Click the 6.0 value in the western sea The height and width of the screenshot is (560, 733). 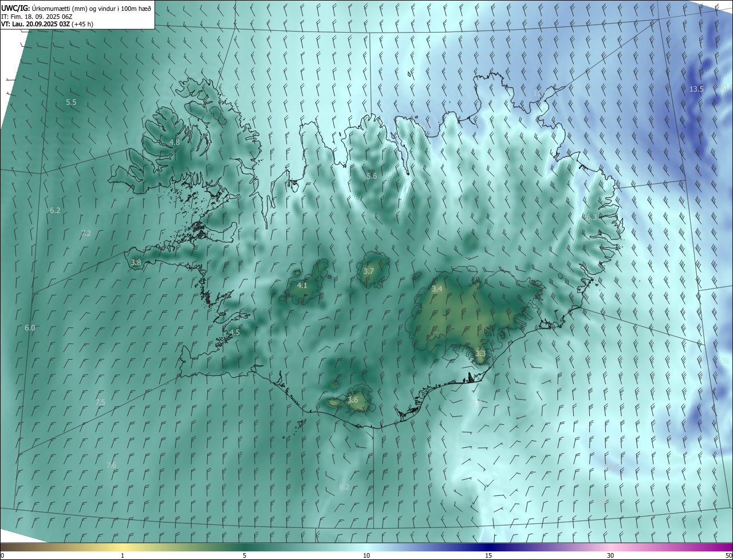(30, 328)
